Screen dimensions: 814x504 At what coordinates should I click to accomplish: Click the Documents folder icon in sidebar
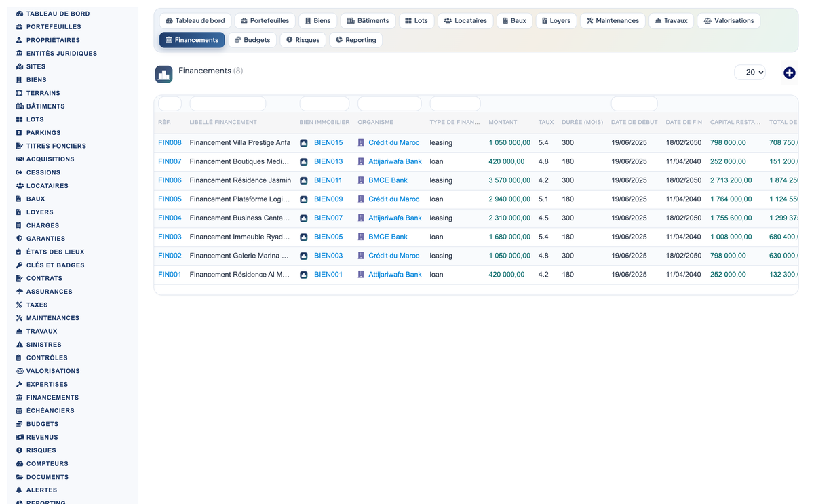[x=20, y=477]
